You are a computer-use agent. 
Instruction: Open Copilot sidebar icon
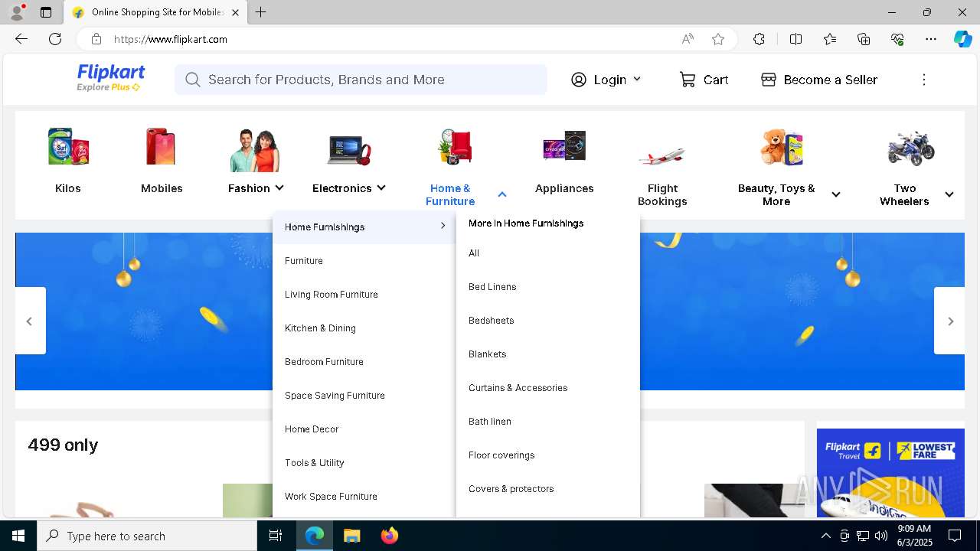962,39
